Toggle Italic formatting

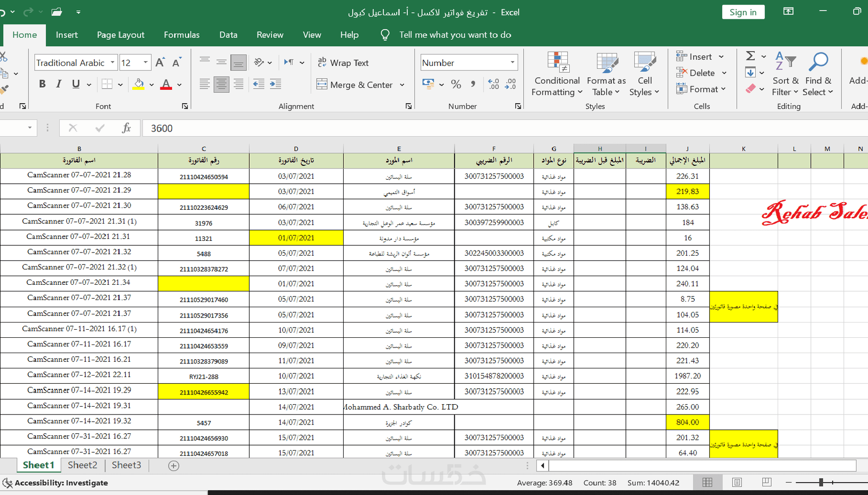tap(59, 84)
